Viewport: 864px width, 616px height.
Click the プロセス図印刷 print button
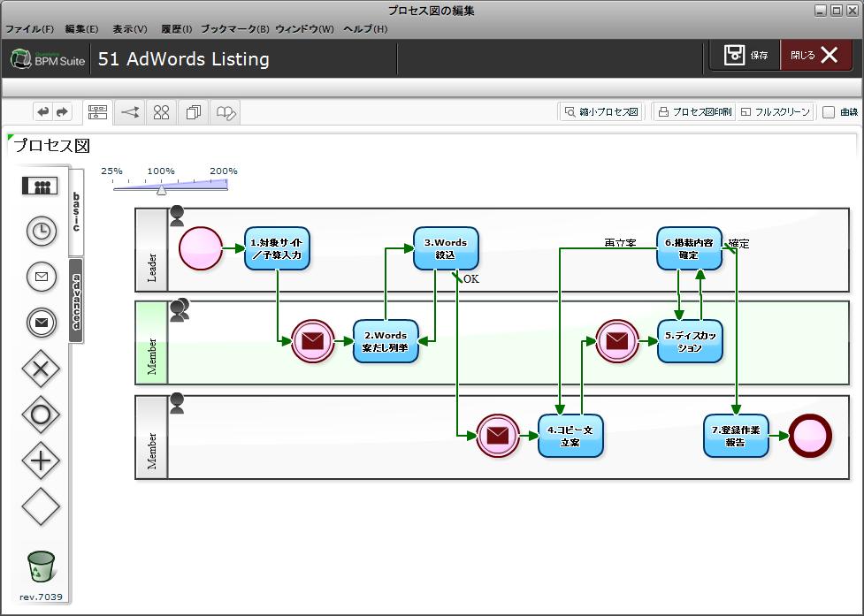694,112
